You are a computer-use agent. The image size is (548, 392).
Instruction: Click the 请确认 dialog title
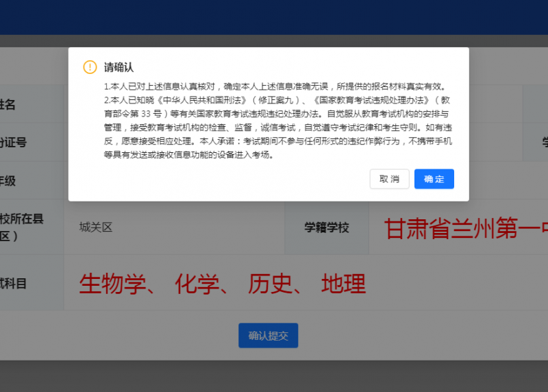[x=119, y=67]
